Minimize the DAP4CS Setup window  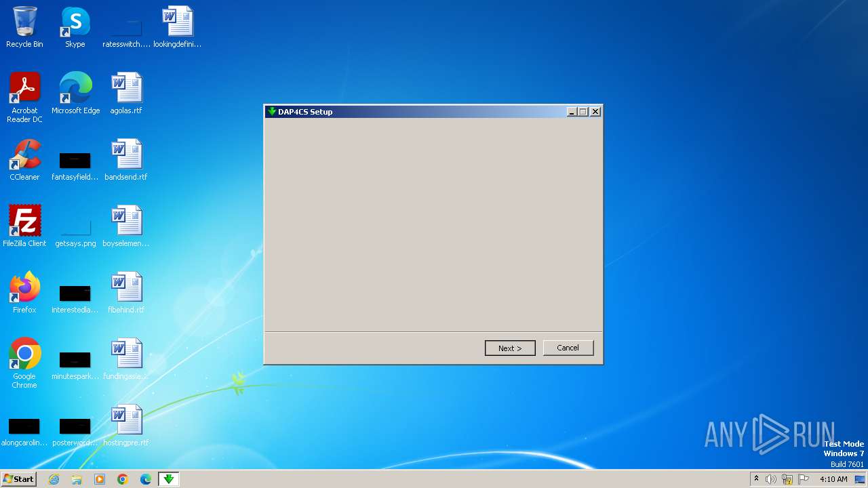pyautogui.click(x=572, y=112)
